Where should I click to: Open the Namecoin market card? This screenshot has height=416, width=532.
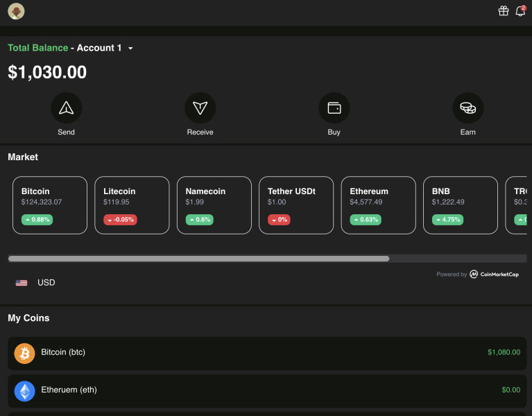(x=214, y=205)
